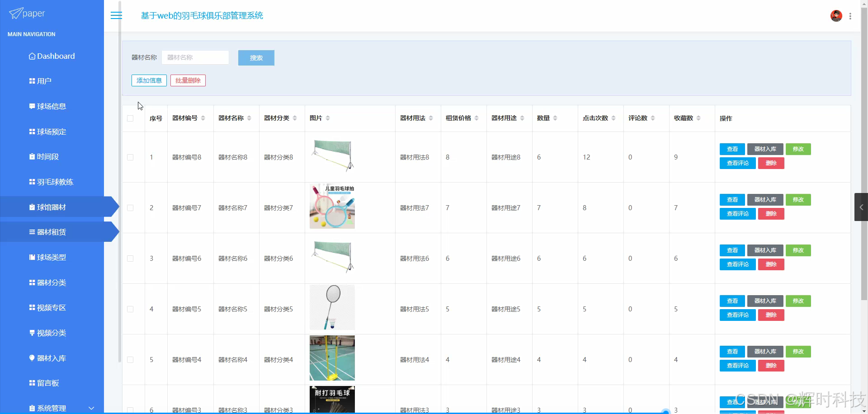Screen dimensions: 868x414
Task: Click 修改 for 器材编号6 row
Action: point(798,250)
